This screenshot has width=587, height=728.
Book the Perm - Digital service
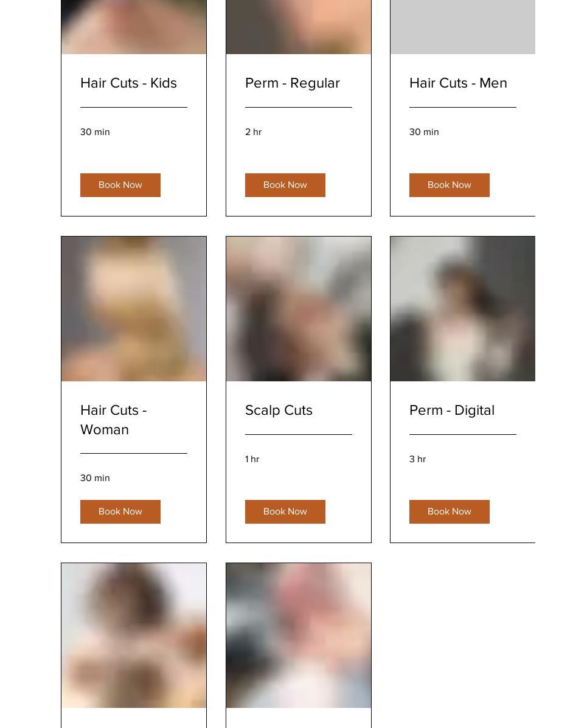(x=449, y=511)
